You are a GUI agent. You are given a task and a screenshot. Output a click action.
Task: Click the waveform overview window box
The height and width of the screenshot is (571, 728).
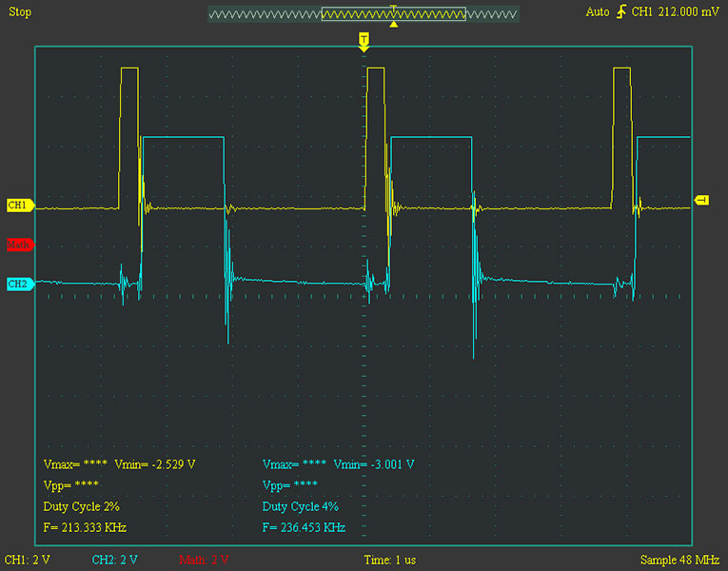pos(394,14)
